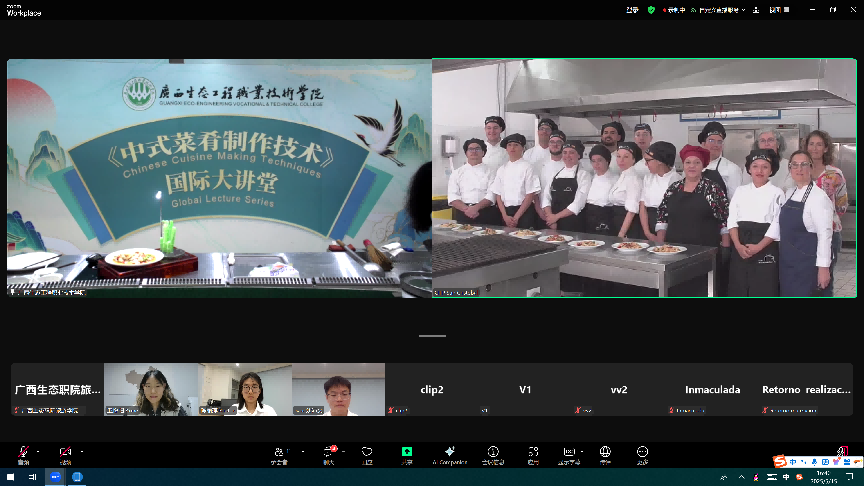Click the leave meeting icon
Viewport: 864px width, 486px height.
pos(842,451)
